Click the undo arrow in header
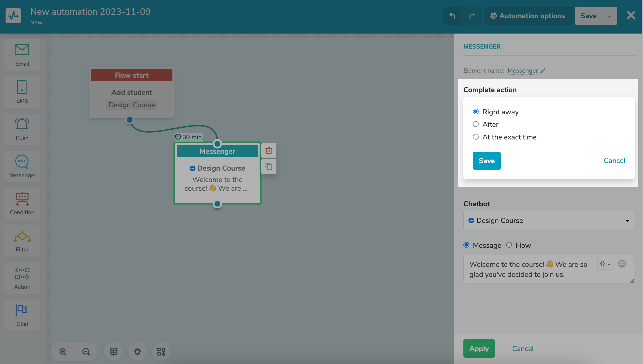This screenshot has width=643, height=364. click(452, 16)
